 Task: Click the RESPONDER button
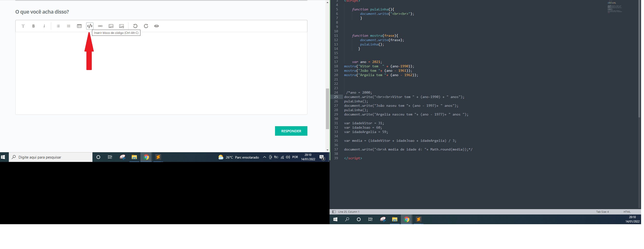(291, 131)
